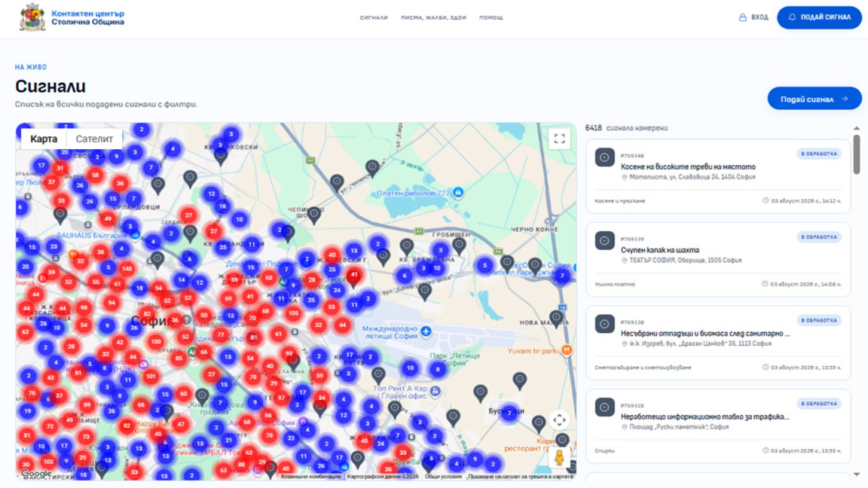
Task: Open the ПОМОЩ menu item
Action: (491, 18)
